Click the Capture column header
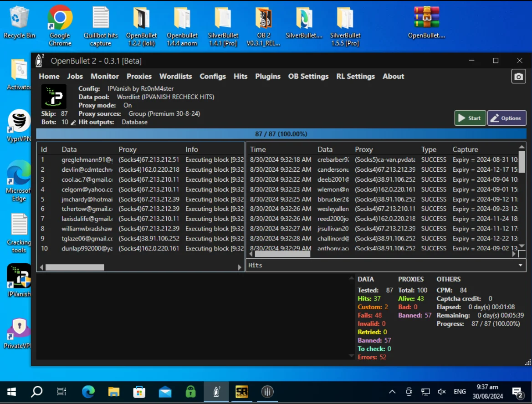Screen dimensions: 532x404 coord(465,149)
